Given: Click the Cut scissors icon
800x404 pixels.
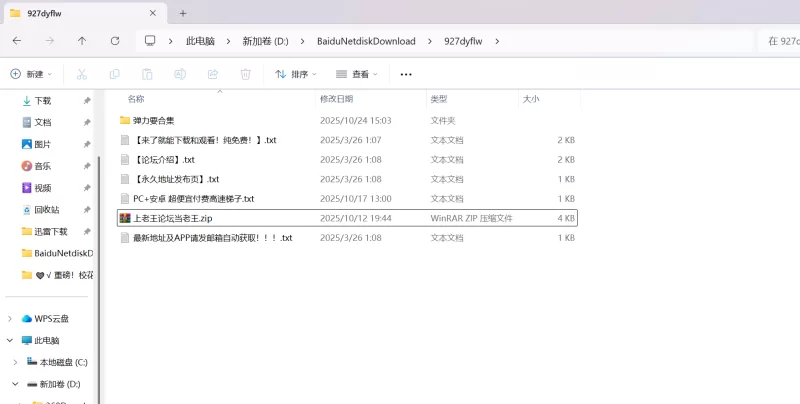Looking at the screenshot, I should pos(82,74).
